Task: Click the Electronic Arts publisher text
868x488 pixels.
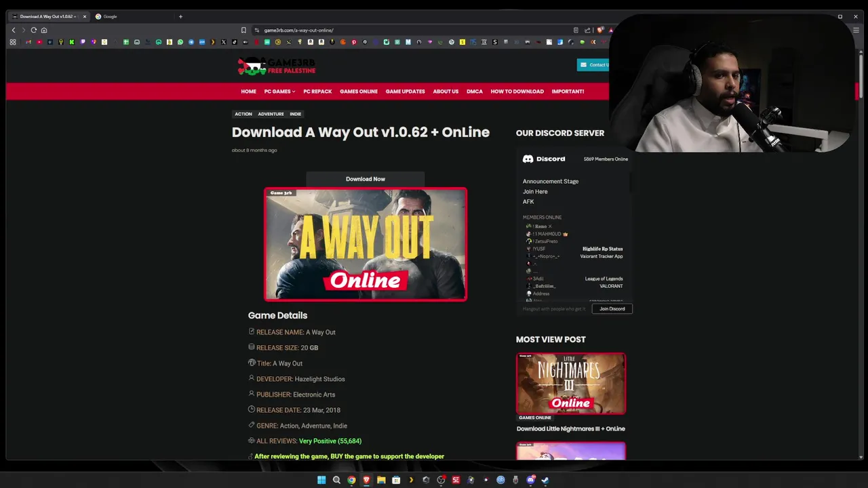Action: 314,394
